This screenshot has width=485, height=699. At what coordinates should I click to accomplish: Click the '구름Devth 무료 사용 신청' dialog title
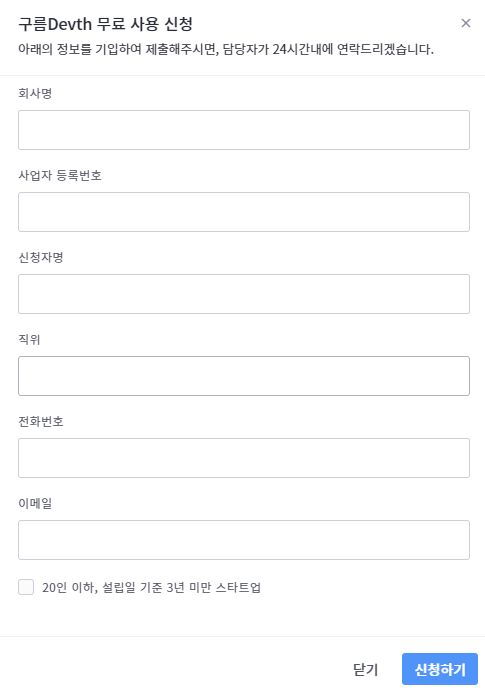[x=105, y=24]
